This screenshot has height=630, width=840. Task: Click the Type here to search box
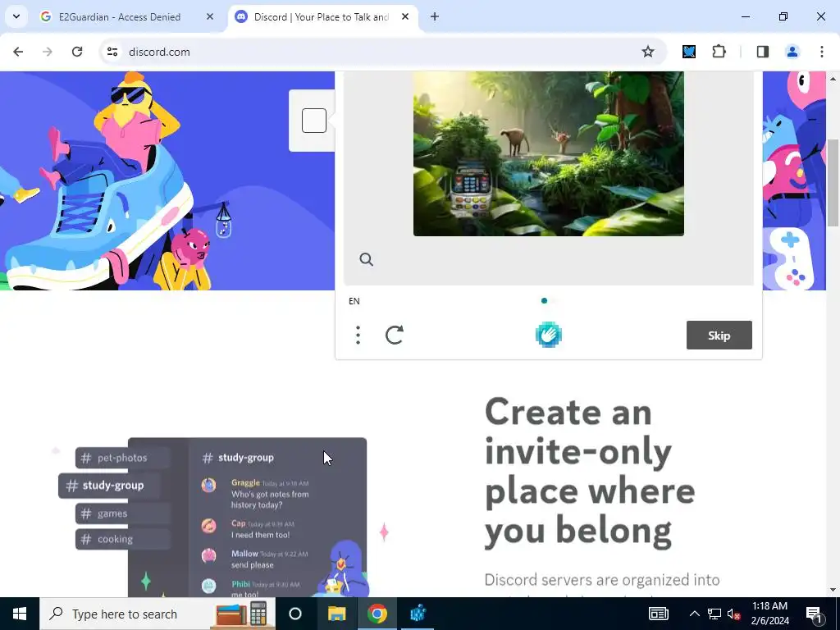point(157,614)
